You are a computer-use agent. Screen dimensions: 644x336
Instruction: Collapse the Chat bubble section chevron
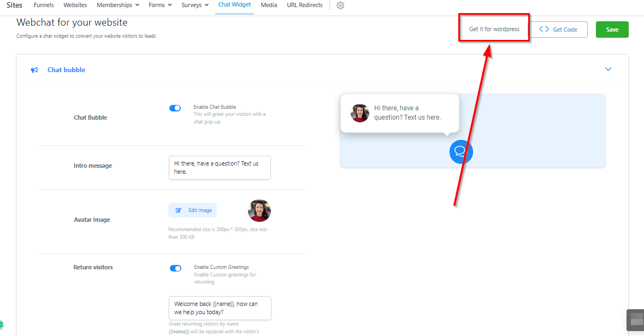click(x=608, y=69)
